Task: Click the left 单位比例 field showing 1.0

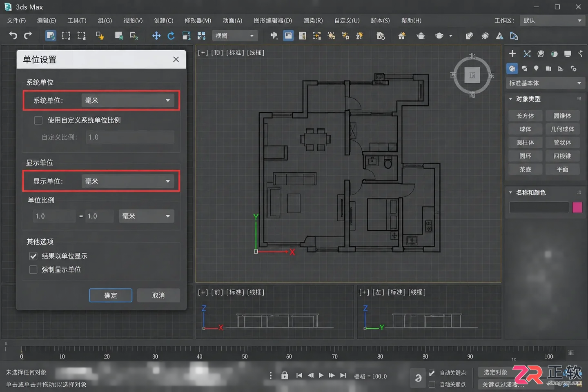Action: coord(54,216)
